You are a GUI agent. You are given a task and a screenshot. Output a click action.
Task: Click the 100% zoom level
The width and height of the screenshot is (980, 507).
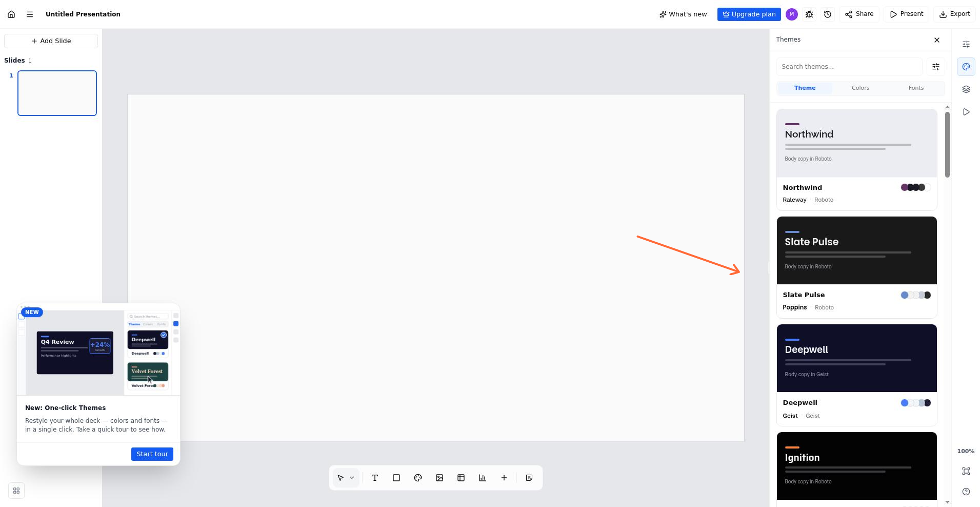coord(966,451)
